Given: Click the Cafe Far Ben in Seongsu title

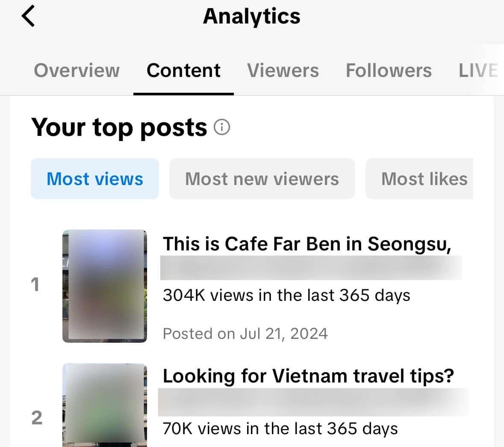Looking at the screenshot, I should tap(307, 244).
